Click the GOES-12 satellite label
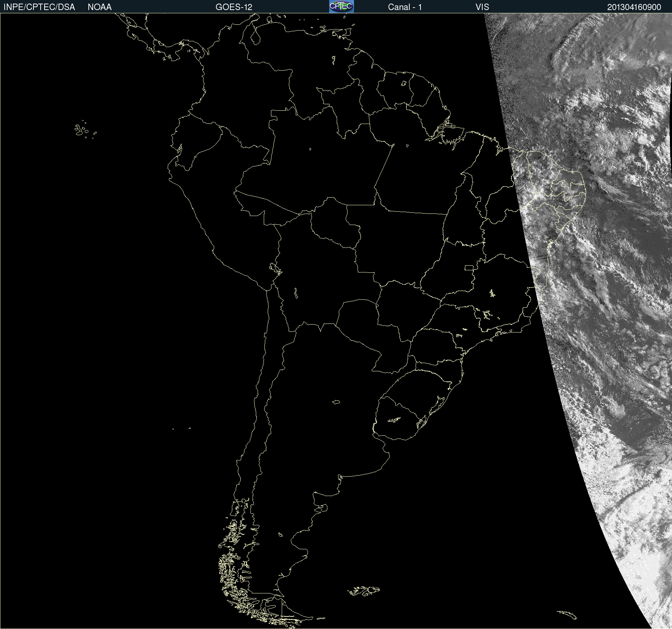Image resolution: width=672 pixels, height=629 pixels. coord(234,7)
